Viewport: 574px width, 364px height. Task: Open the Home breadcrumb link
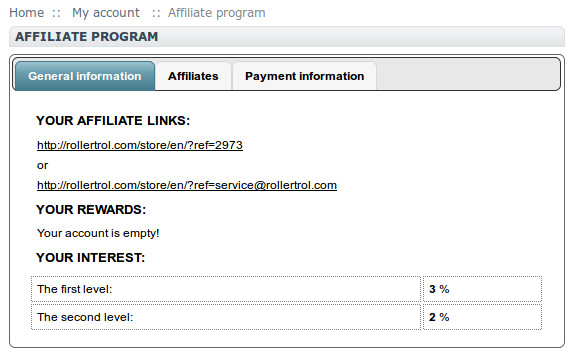tap(26, 13)
